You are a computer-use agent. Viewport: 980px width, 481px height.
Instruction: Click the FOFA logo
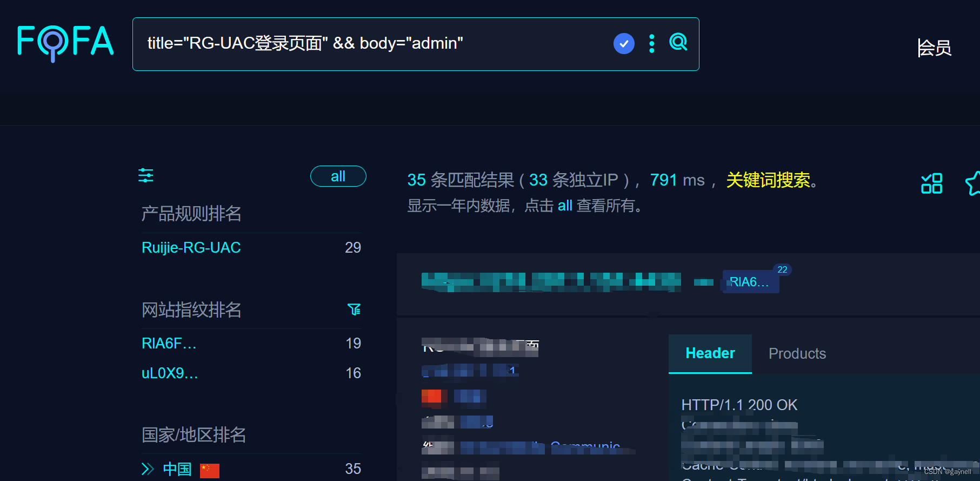click(65, 43)
